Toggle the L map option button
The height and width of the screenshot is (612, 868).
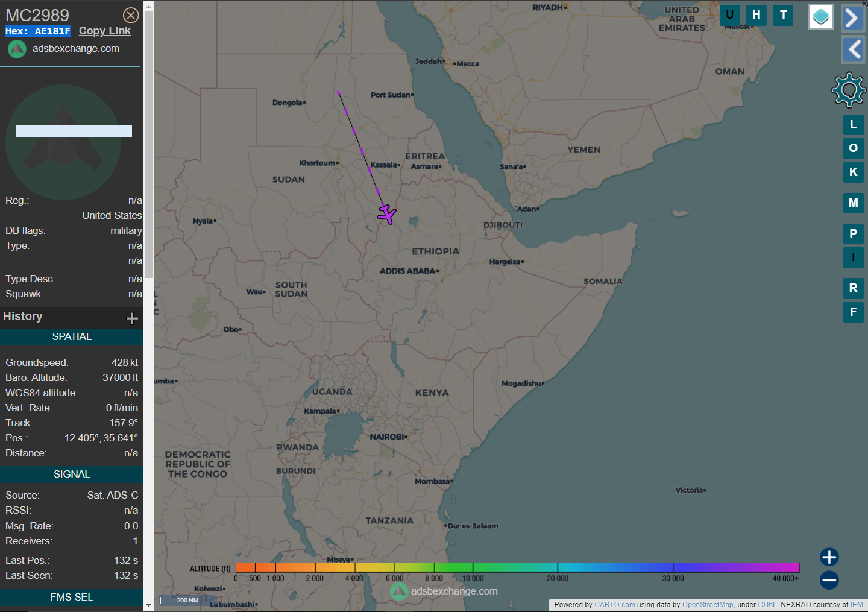(x=854, y=124)
